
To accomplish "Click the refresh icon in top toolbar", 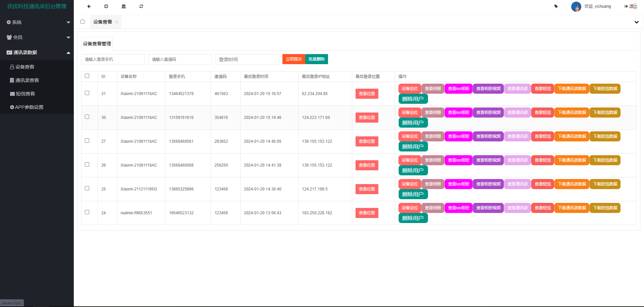I will click(141, 6).
